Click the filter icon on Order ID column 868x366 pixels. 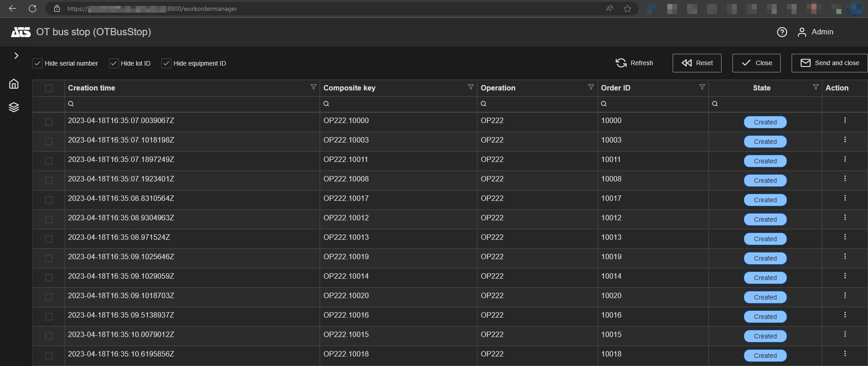pos(702,87)
